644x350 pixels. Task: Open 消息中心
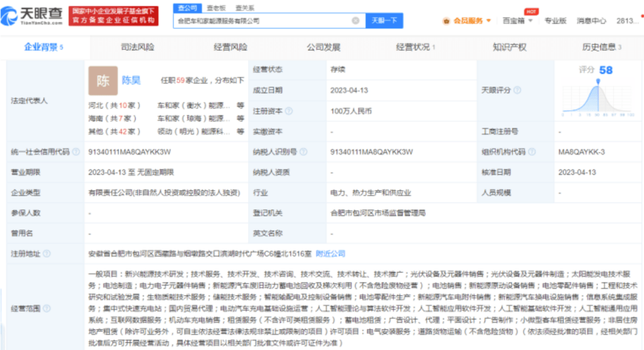(591, 20)
